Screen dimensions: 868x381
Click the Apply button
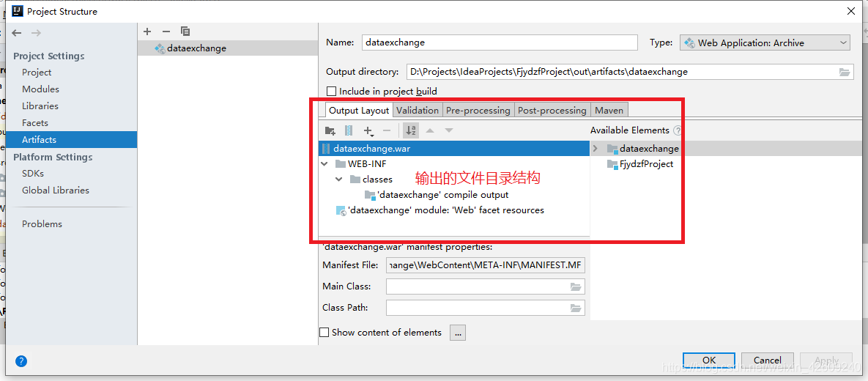826,360
